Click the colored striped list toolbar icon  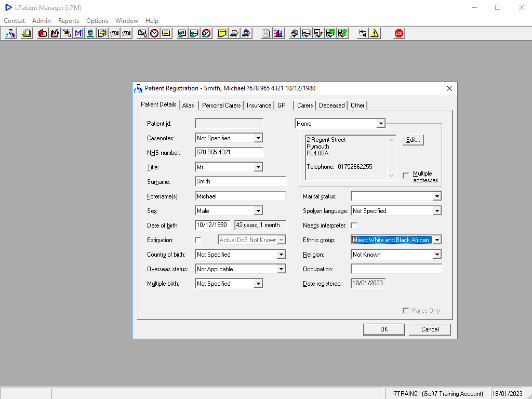[166, 33]
